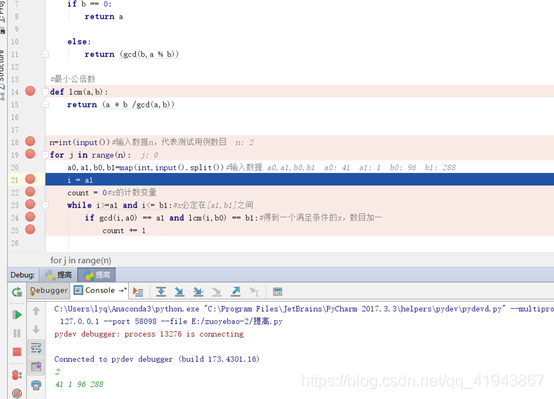Rerun the debug session

17,292
